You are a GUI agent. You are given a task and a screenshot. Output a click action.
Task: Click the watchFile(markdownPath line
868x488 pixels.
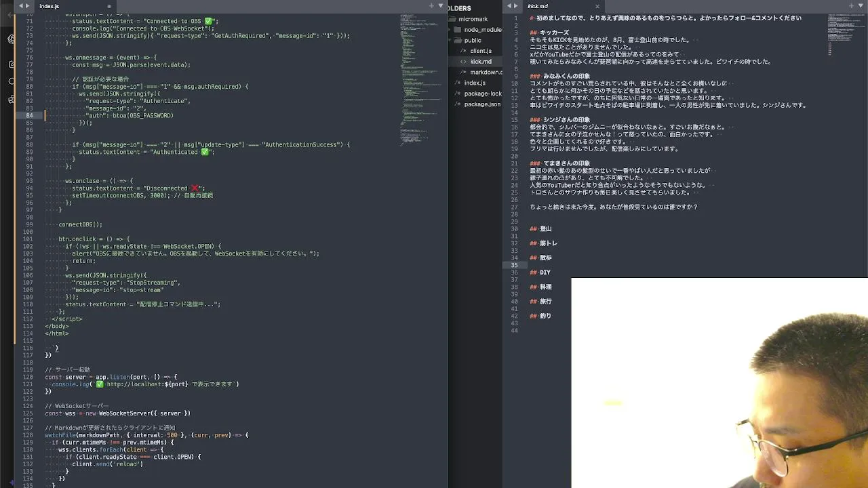click(146, 435)
